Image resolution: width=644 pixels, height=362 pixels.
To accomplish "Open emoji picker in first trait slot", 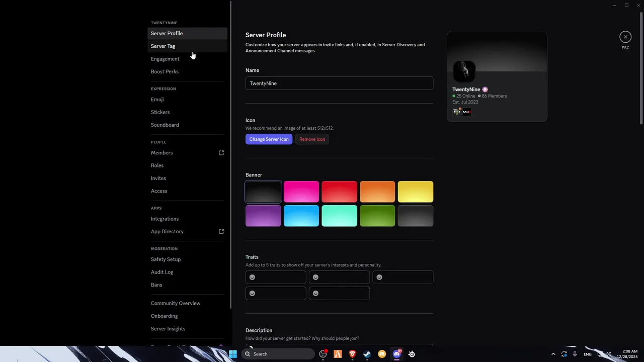I will (x=253, y=277).
